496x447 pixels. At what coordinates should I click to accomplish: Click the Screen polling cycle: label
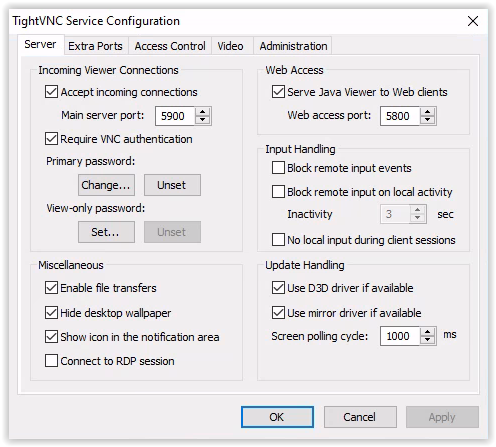pos(320,336)
